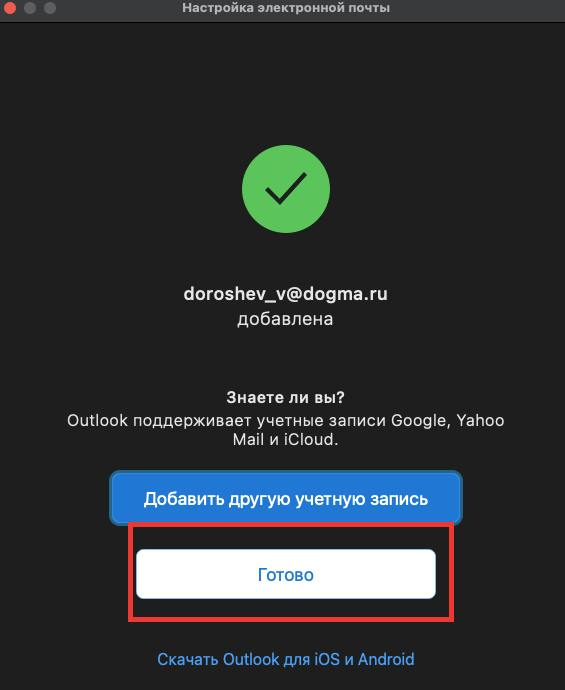Viewport: 565px width, 690px height.
Task: Click the word Outlook starting the tip text
Action: point(97,420)
